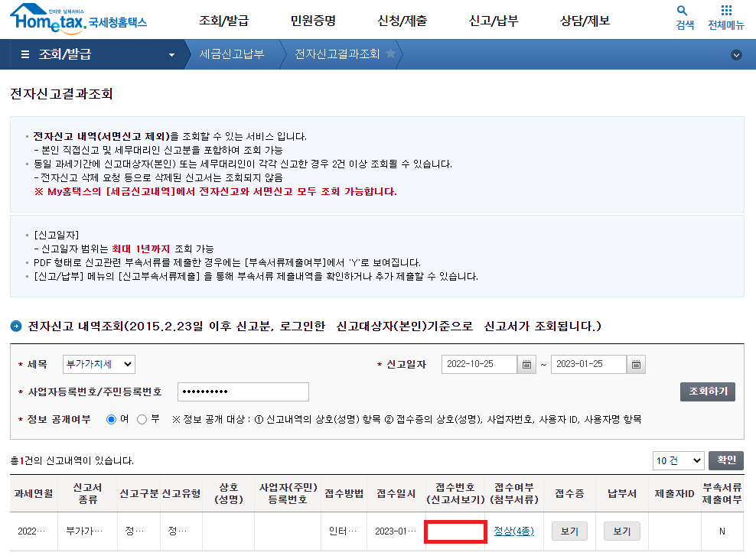Open 상담/제보 in the top menu

click(x=585, y=21)
